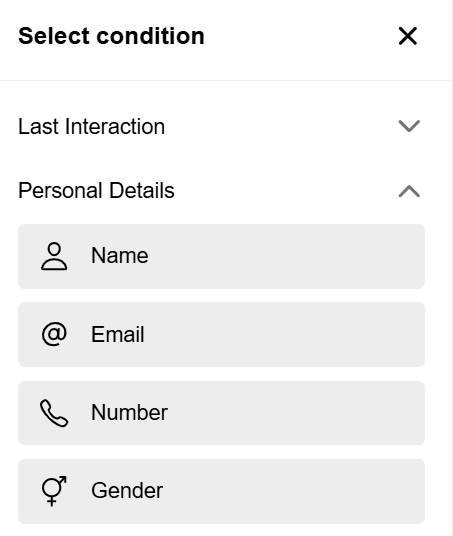Image resolution: width=453 pixels, height=536 pixels.
Task: Select the Email condition text
Action: (118, 334)
